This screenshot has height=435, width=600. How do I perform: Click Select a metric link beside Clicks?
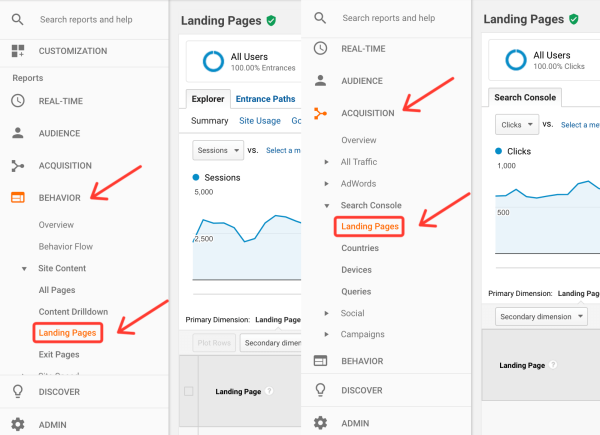pyautogui.click(x=580, y=125)
